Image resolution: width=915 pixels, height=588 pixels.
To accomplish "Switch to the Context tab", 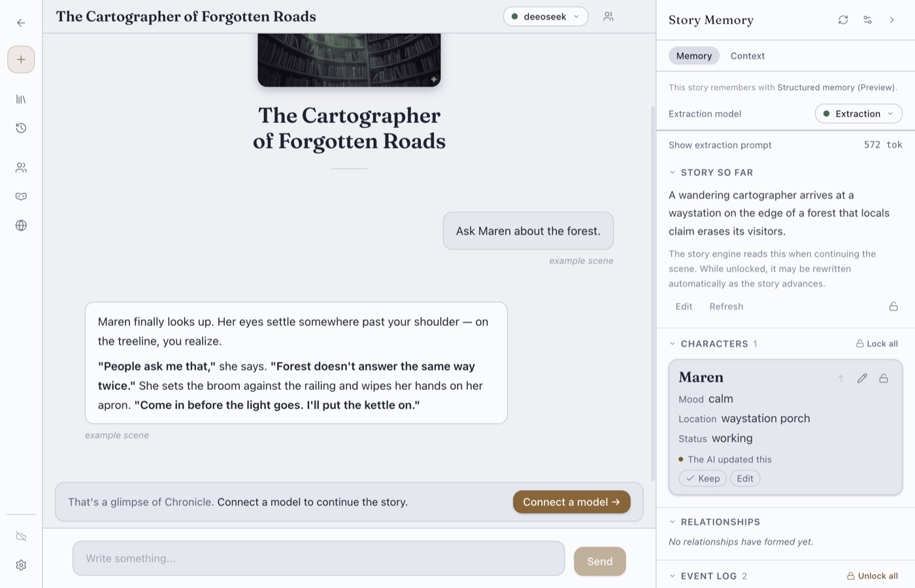I will (x=747, y=56).
